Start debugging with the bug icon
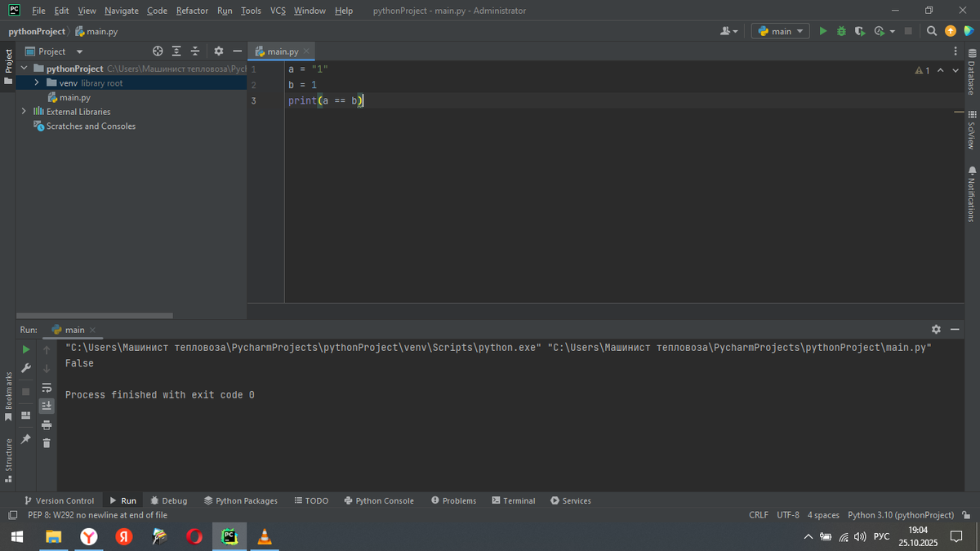980x551 pixels. (841, 31)
